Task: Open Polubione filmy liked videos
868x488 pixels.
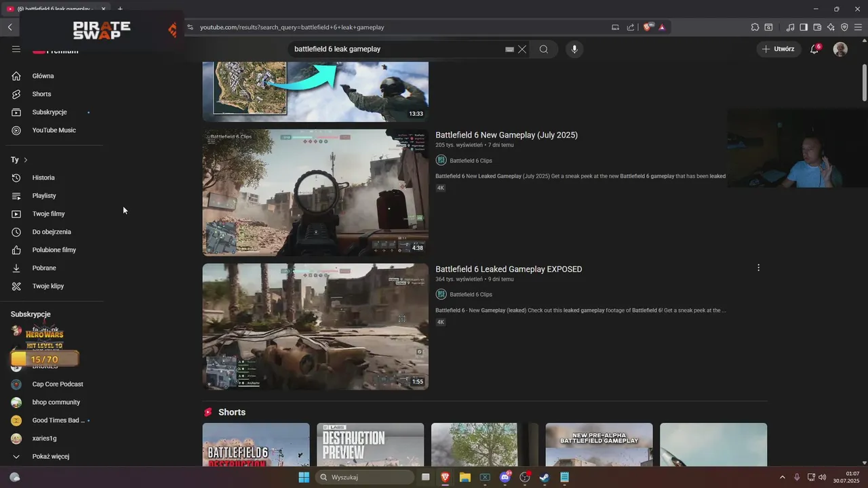Action: pyautogui.click(x=54, y=250)
